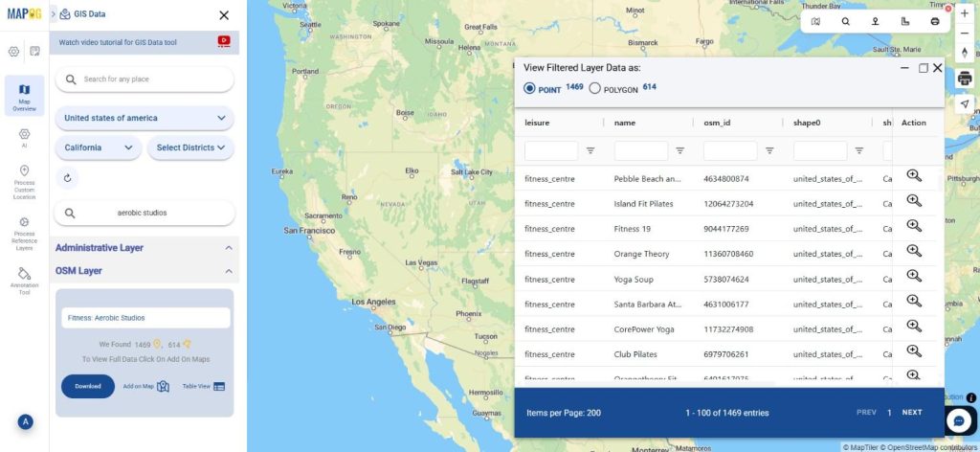Open filter options for shape0 column

click(859, 150)
